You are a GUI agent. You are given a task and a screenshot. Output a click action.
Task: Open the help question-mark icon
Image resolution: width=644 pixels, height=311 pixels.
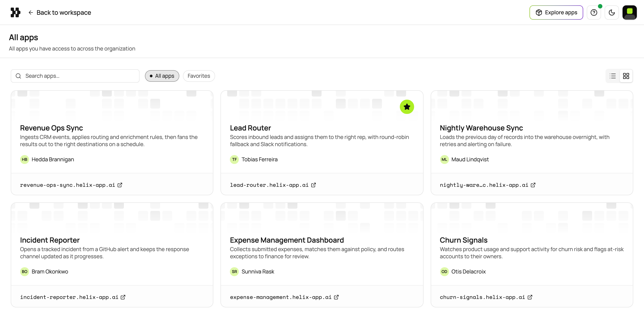point(594,13)
